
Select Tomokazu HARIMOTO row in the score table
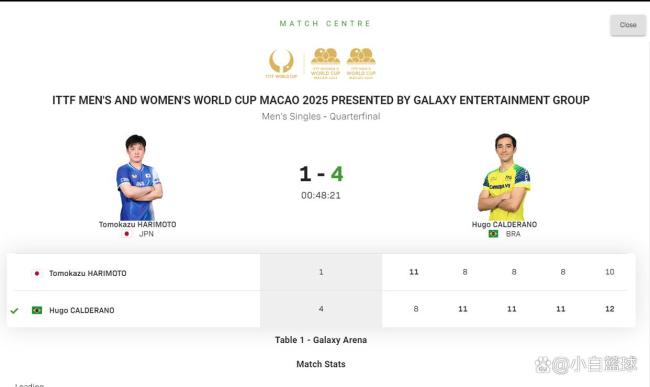point(321,272)
